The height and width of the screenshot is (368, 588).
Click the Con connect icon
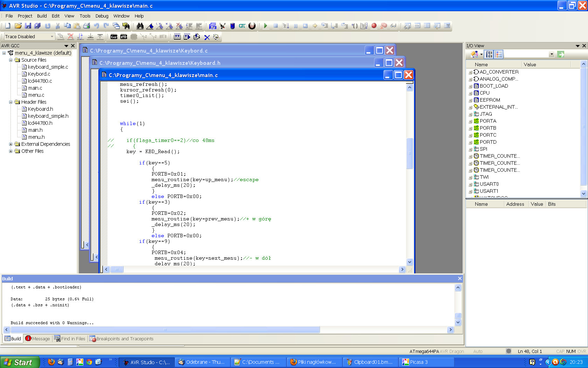click(114, 36)
